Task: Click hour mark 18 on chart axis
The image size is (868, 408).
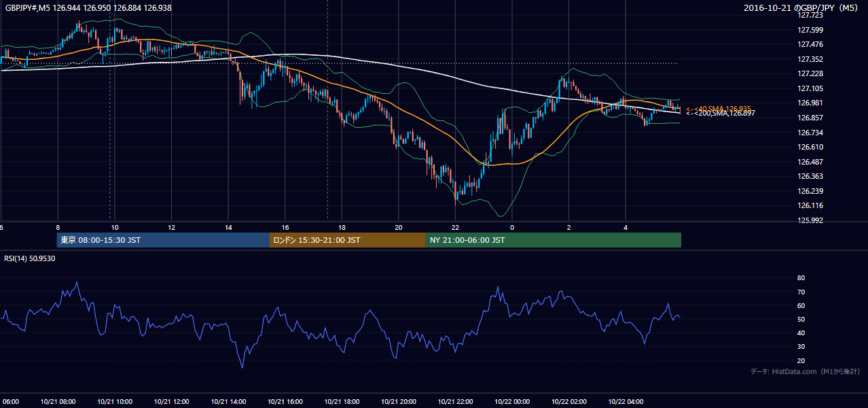Action: (x=342, y=227)
